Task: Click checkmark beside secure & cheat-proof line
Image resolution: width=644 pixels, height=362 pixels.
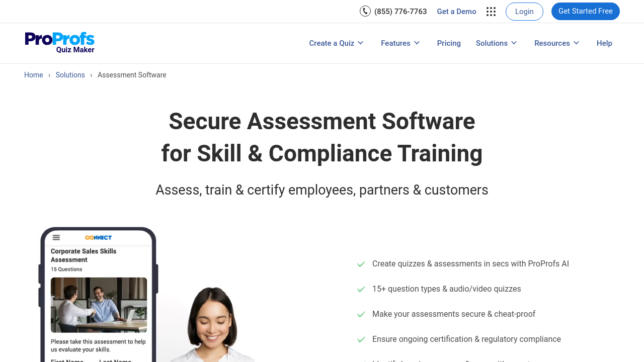Action: pos(361,314)
